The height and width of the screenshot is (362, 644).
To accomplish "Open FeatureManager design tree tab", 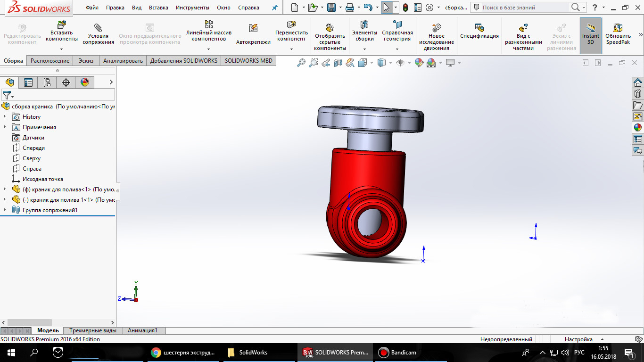I will click(x=10, y=82).
